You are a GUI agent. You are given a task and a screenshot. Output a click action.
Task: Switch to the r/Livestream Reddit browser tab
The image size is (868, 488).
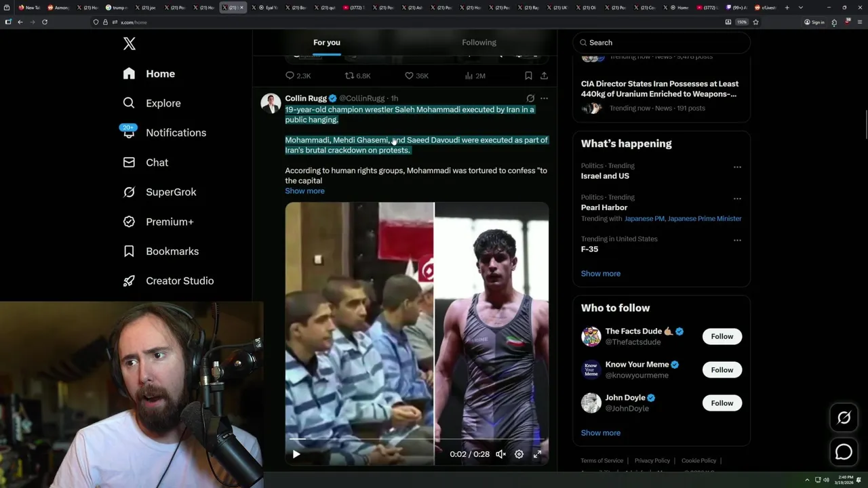766,7
